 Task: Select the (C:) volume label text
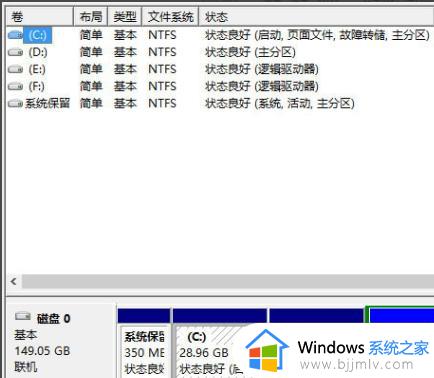pos(37,35)
